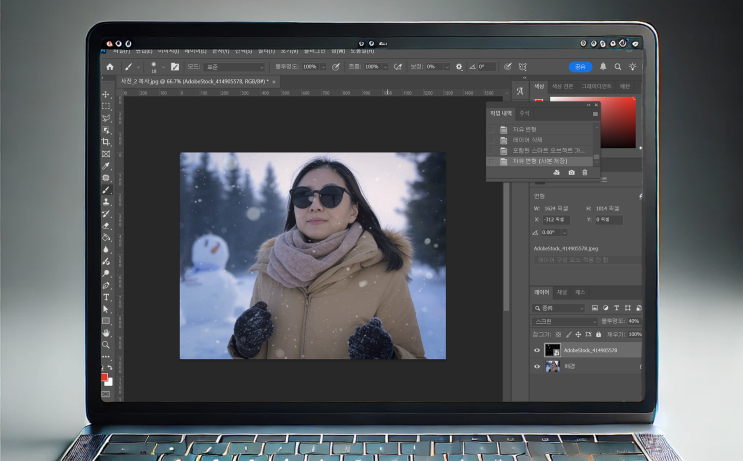Screen dimensions: 743x461
Task: Select the Zoom magnifier tool
Action: pyautogui.click(x=106, y=344)
